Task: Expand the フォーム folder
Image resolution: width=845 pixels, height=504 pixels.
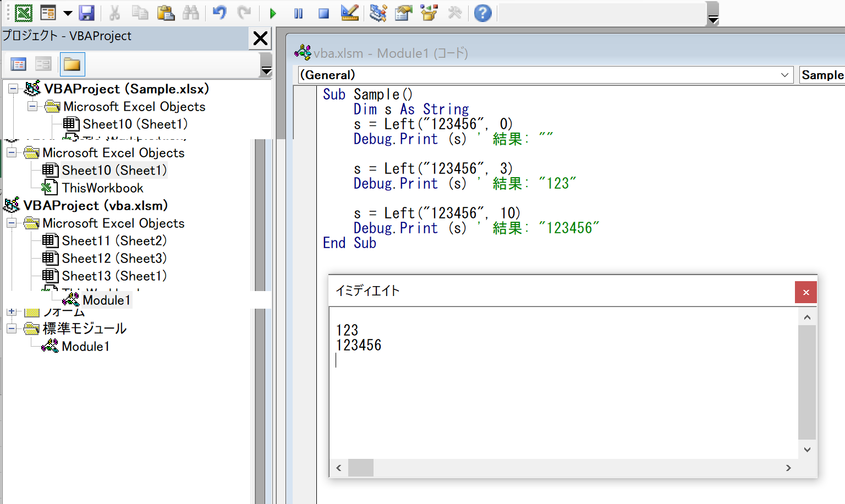Action: point(12,311)
